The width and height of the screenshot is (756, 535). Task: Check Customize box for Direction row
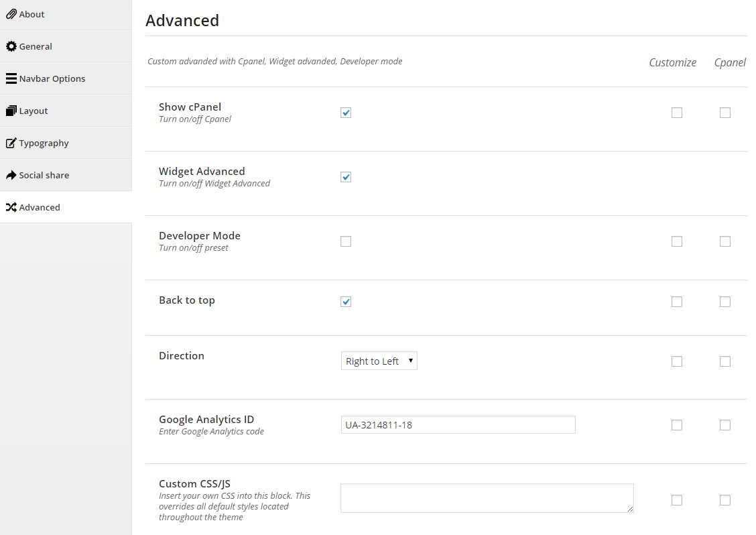pyautogui.click(x=677, y=361)
